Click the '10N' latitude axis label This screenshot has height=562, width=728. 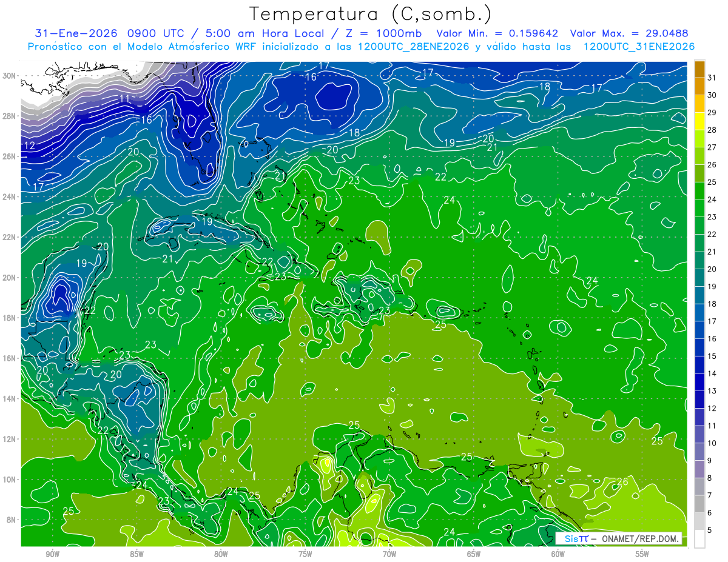9,480
